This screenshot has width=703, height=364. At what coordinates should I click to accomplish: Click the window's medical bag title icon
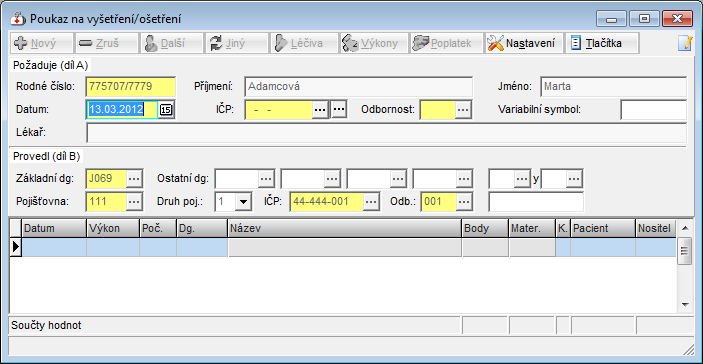click(x=18, y=19)
